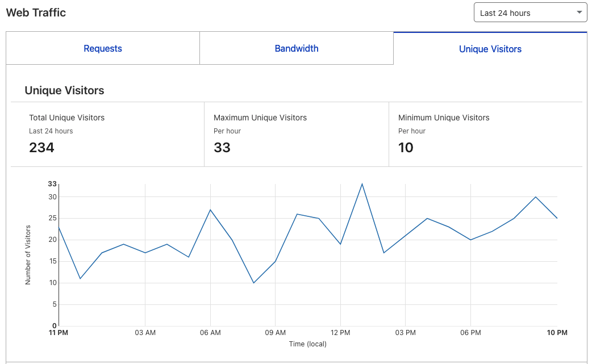The width and height of the screenshot is (592, 364).
Task: Click the 12 PM tick label on x-axis
Action: pyautogui.click(x=340, y=333)
